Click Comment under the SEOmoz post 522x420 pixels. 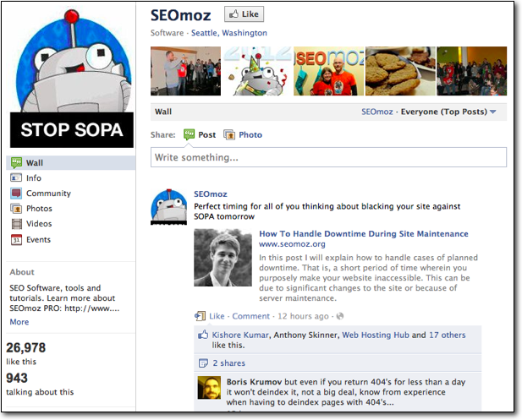pos(250,316)
